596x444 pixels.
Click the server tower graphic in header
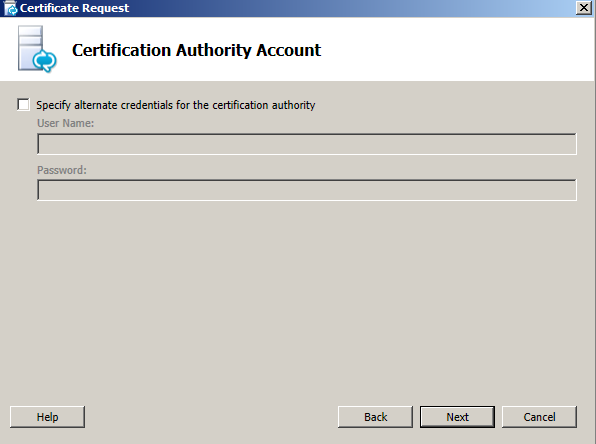[30, 48]
